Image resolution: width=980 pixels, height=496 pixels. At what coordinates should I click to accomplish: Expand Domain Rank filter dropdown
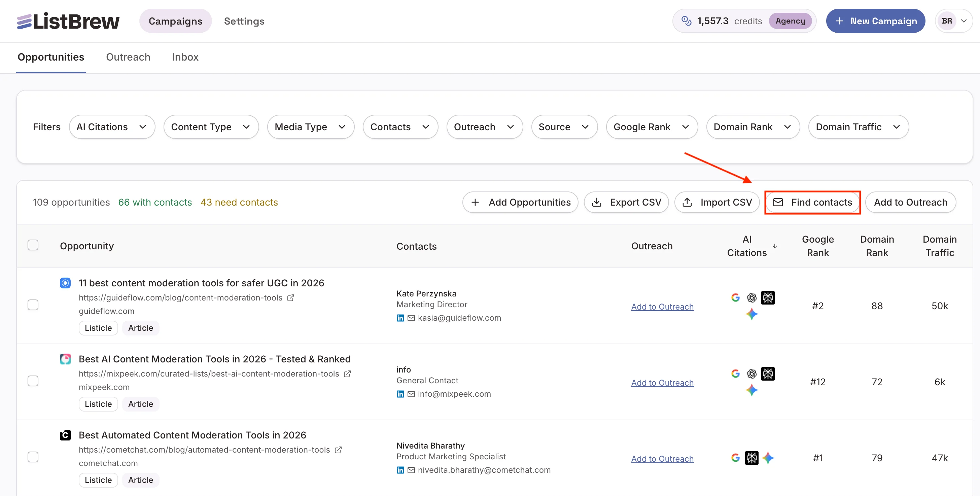tap(753, 127)
